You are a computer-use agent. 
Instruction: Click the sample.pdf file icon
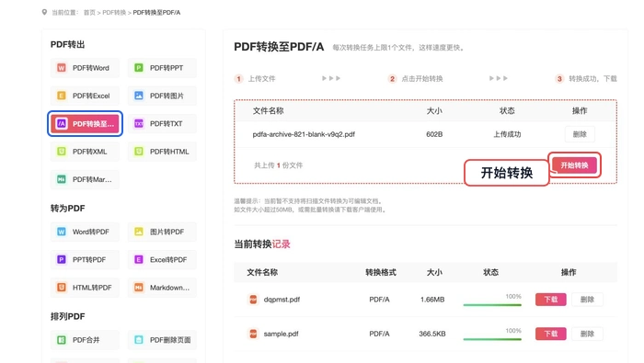point(253,334)
